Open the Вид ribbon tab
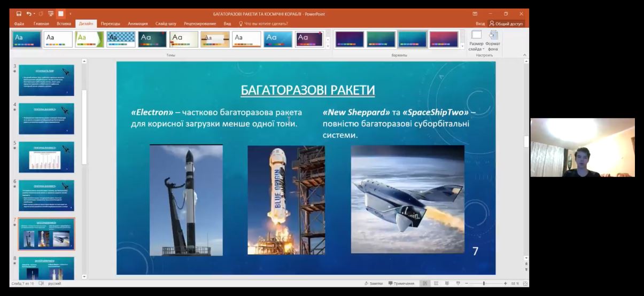The width and height of the screenshot is (644, 296). pyautogui.click(x=227, y=24)
